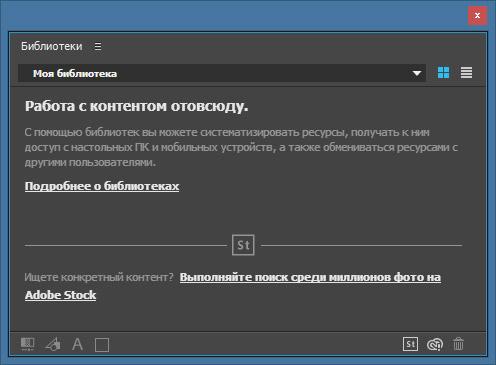Open the Adobe Stock photo search link
The height and width of the screenshot is (365, 496).
coord(233,286)
